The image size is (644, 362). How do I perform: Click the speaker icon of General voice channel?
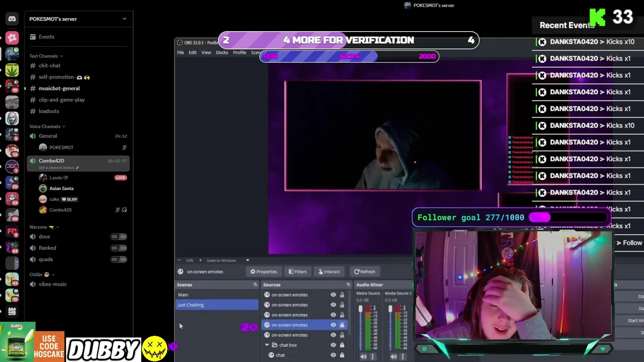point(33,136)
